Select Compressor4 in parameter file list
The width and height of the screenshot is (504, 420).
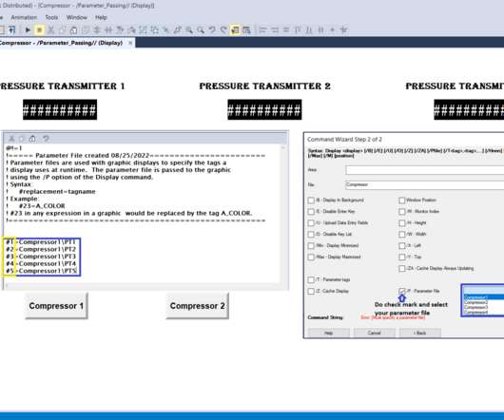[x=483, y=312]
